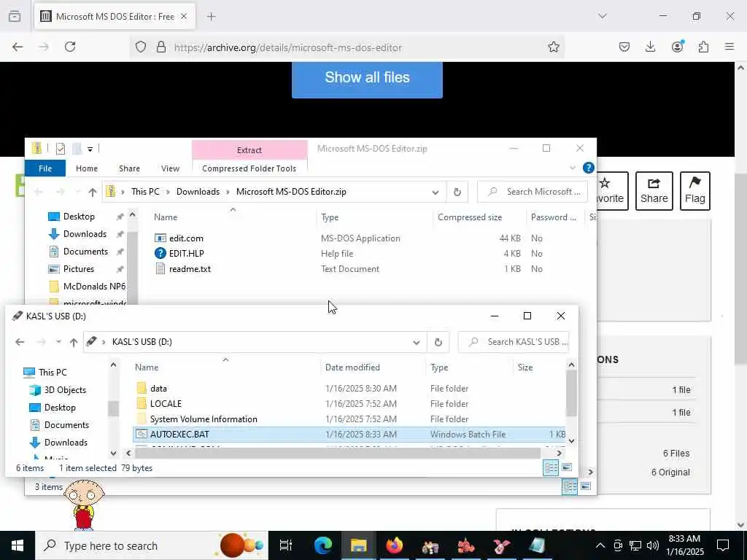This screenshot has height=560, width=747.
Task: Switch USB window to large icons view
Action: pos(567,467)
